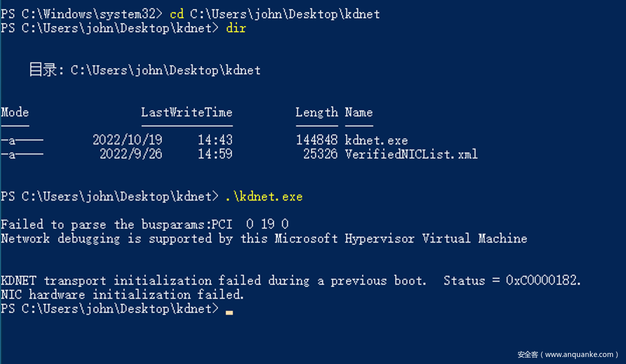626x364 pixels.
Task: Click the "NIC hardware initialization failed." line
Action: coord(122,294)
